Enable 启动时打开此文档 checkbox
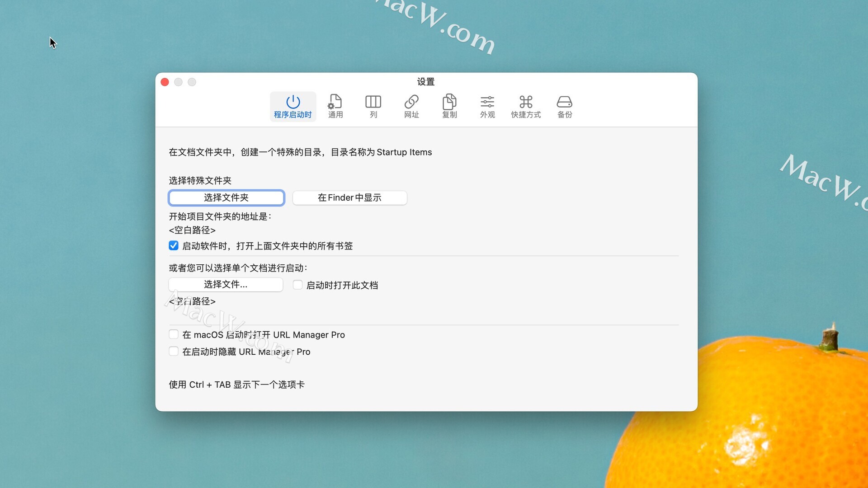The image size is (868, 488). point(297,285)
